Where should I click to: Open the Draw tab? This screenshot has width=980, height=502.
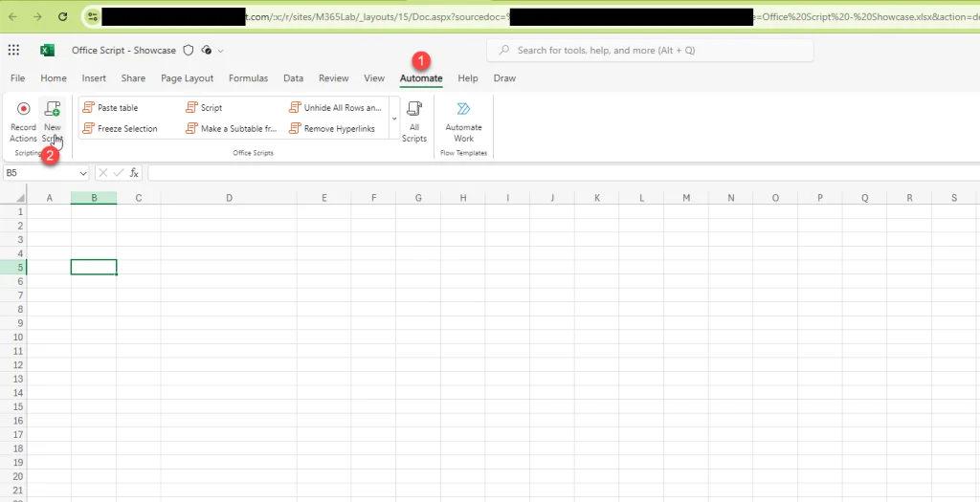[x=504, y=78]
